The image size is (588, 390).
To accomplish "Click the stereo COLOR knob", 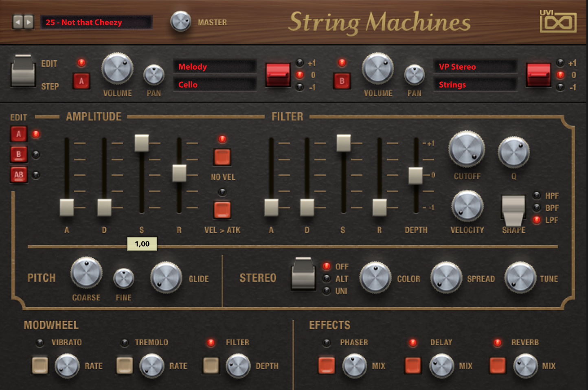I will (375, 278).
